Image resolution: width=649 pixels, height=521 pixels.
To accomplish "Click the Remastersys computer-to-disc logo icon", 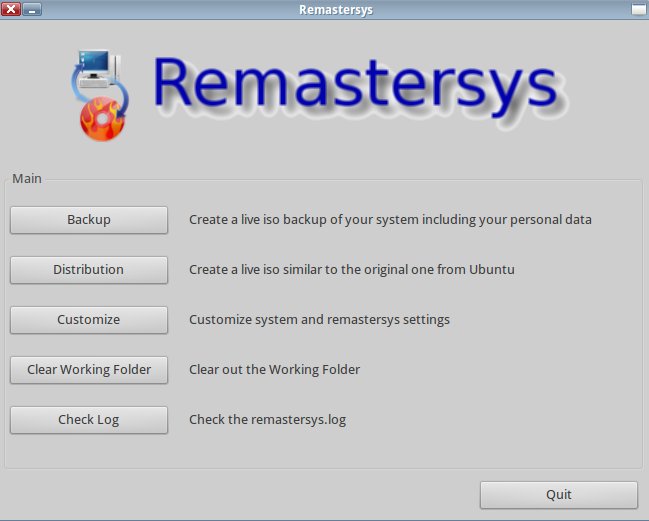I will (100, 95).
